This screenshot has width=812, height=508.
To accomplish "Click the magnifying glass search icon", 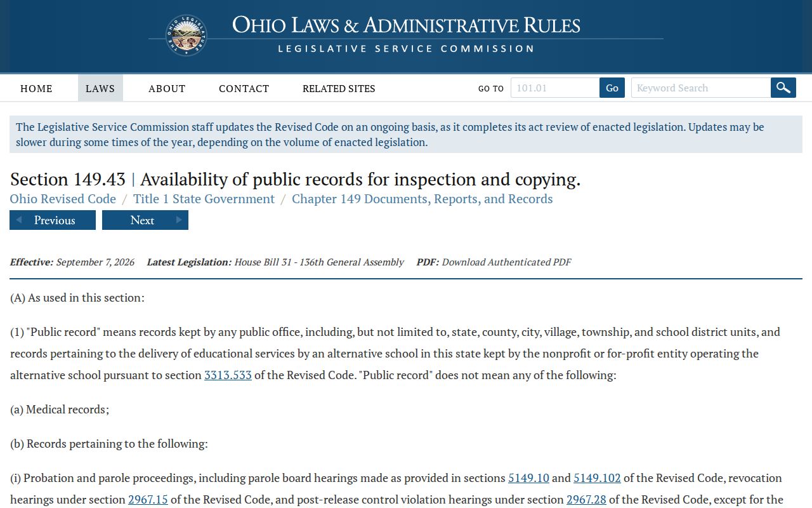I will pos(783,88).
